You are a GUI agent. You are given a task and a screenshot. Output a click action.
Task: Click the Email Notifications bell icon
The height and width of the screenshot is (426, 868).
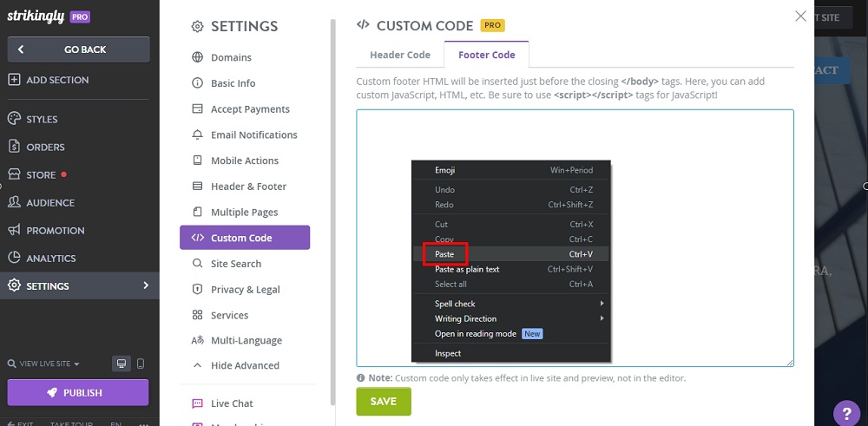pyautogui.click(x=197, y=134)
